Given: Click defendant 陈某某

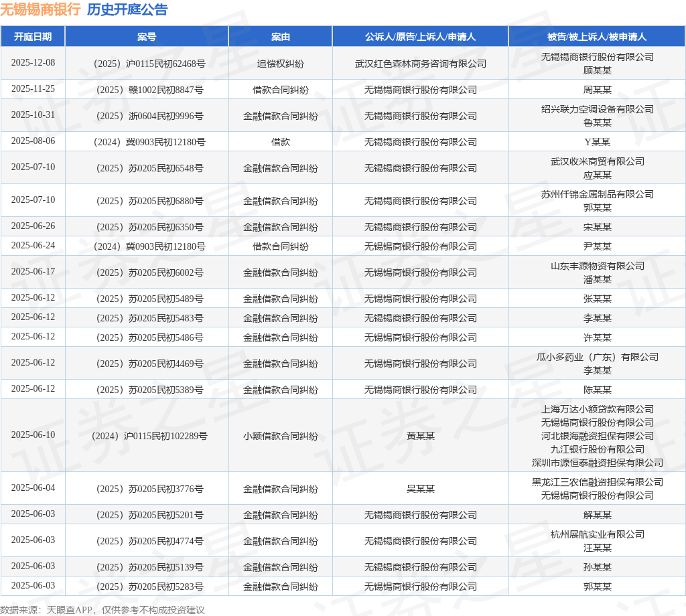Looking at the screenshot, I should point(597,390).
